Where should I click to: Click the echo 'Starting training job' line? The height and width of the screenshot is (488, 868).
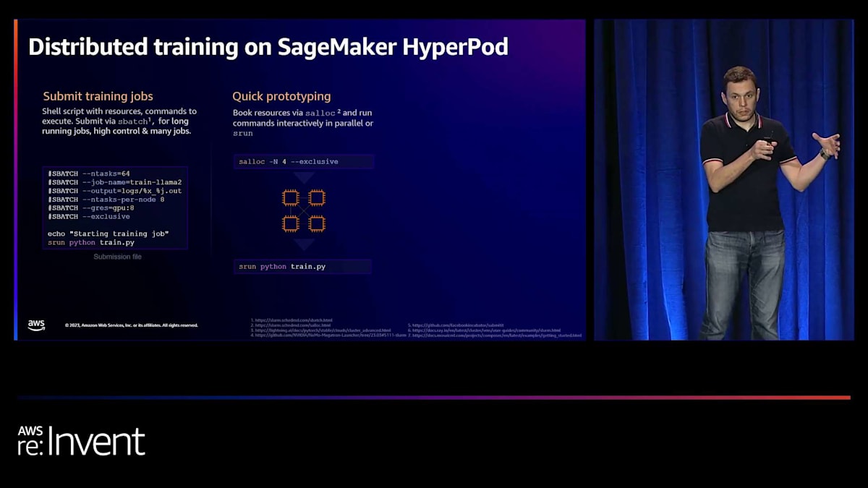click(x=109, y=234)
